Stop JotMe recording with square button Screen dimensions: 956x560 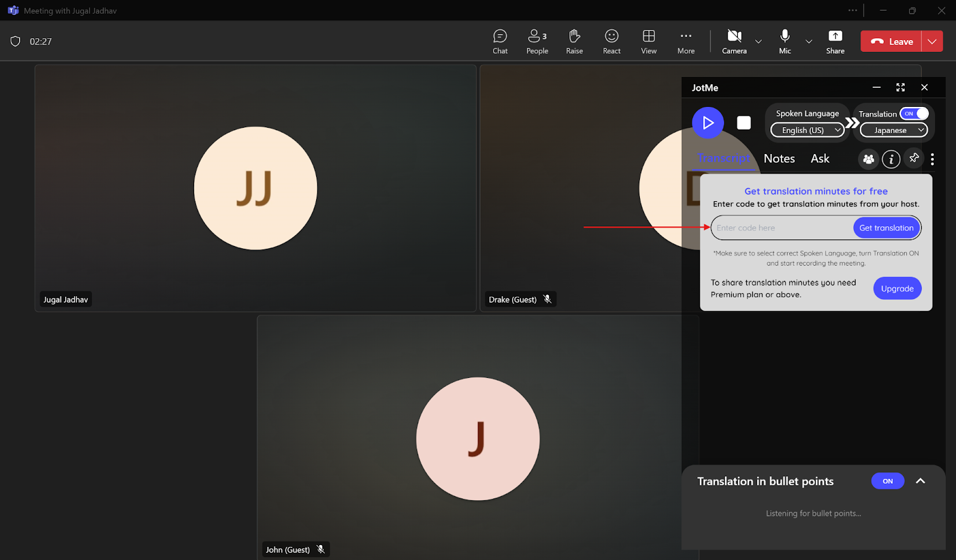744,123
